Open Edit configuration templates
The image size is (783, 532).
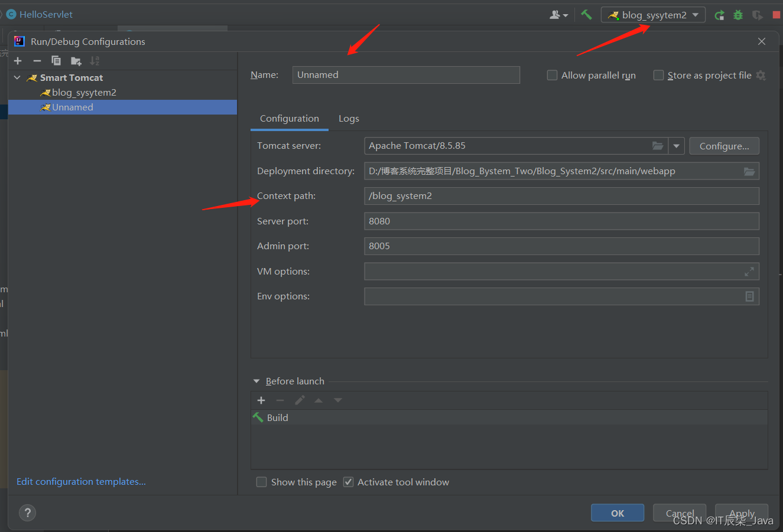pos(80,481)
